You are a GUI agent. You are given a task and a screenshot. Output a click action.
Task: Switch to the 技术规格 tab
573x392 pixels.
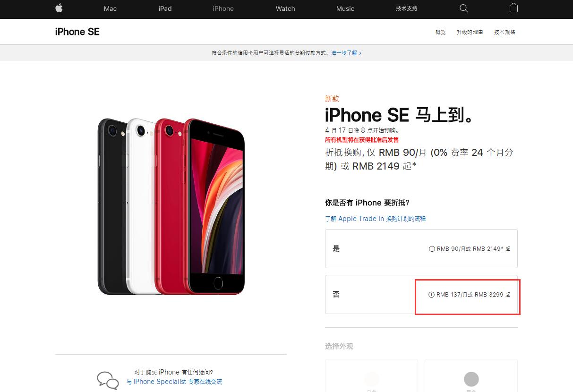coord(505,32)
